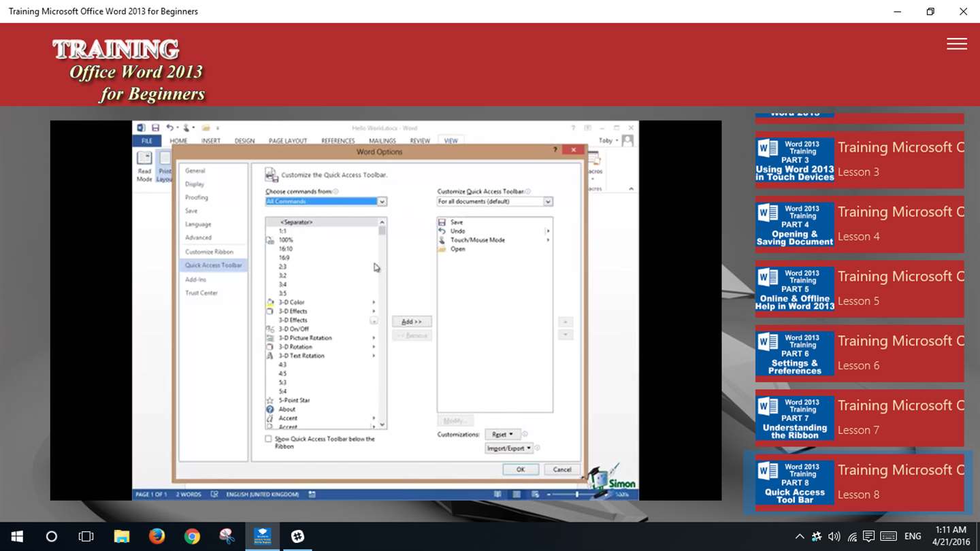The height and width of the screenshot is (551, 980).
Task: Click the volume icon in the system tray
Action: (x=834, y=537)
